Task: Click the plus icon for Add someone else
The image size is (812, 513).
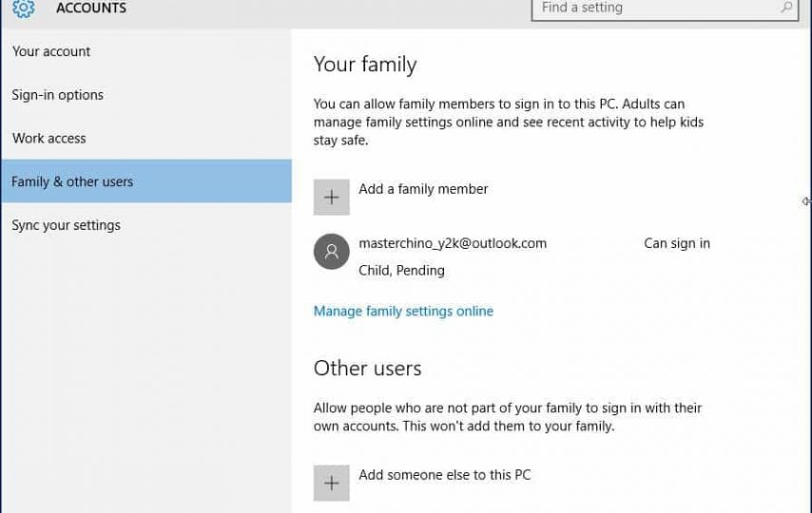Action: point(332,483)
